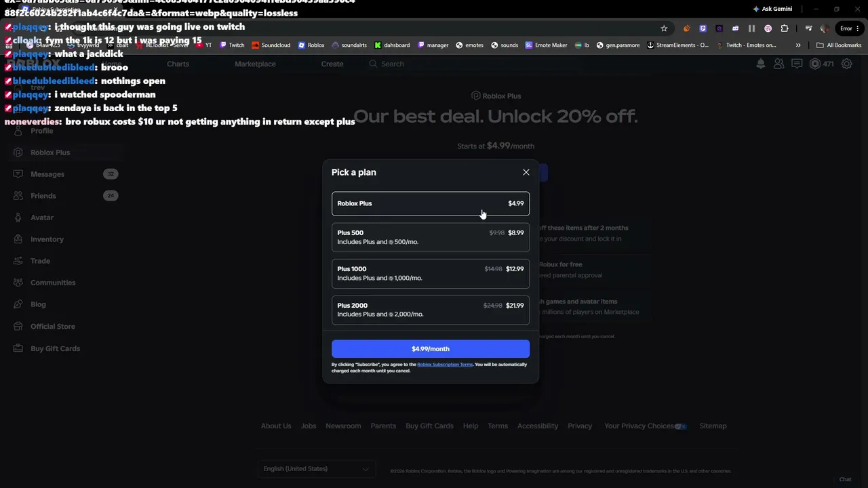The height and width of the screenshot is (488, 868).
Task: Click the pause extension icon in toolbar
Action: (751, 28)
